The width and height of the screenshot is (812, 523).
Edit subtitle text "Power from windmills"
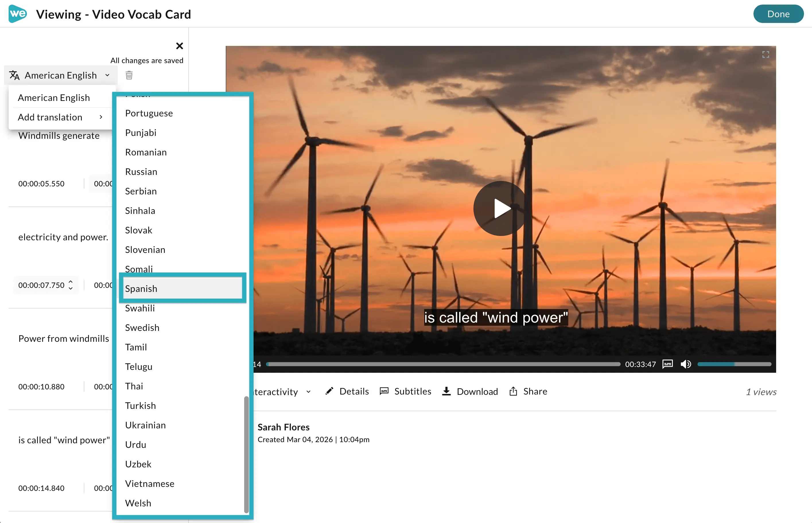tap(64, 339)
